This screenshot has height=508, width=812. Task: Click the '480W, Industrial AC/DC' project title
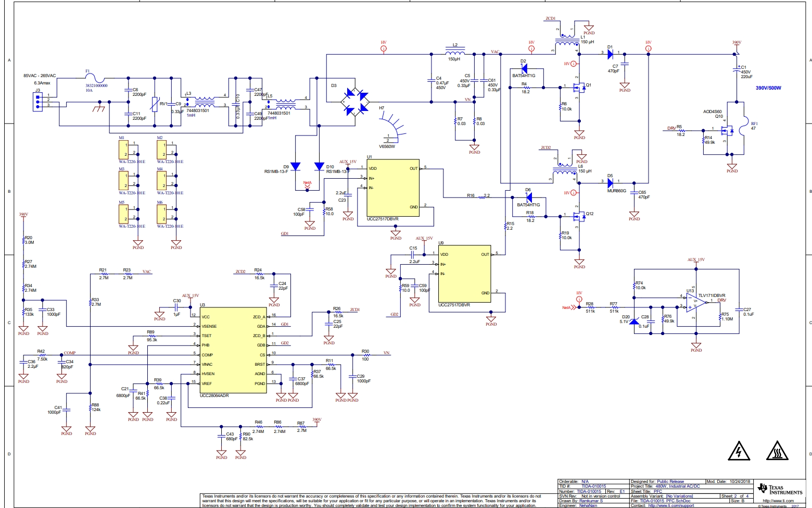(678, 486)
